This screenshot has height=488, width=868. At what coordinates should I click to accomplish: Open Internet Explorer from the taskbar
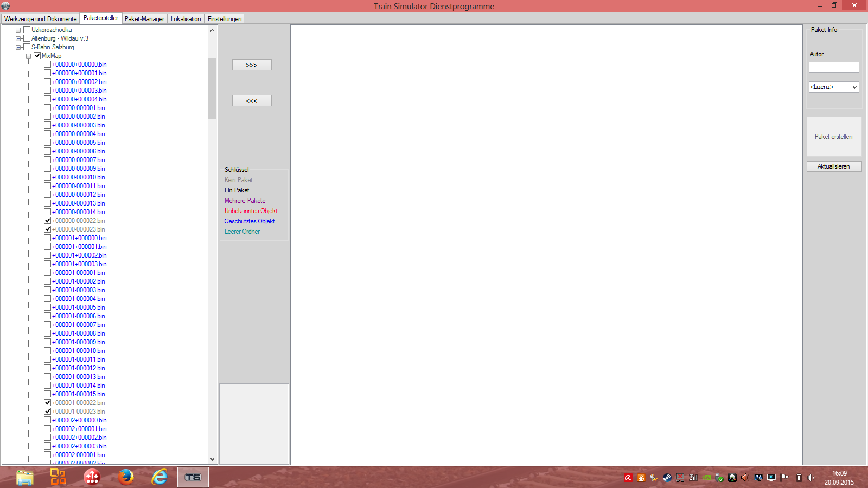[x=159, y=477]
